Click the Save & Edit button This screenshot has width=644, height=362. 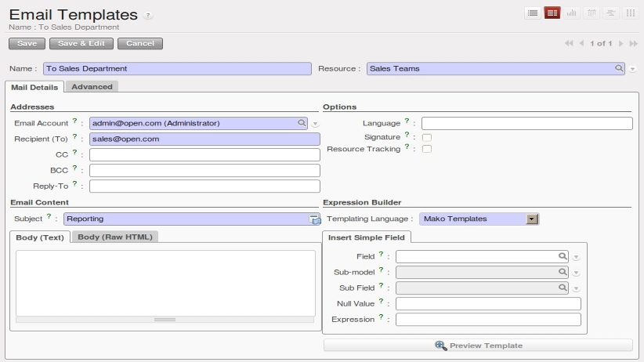click(81, 44)
